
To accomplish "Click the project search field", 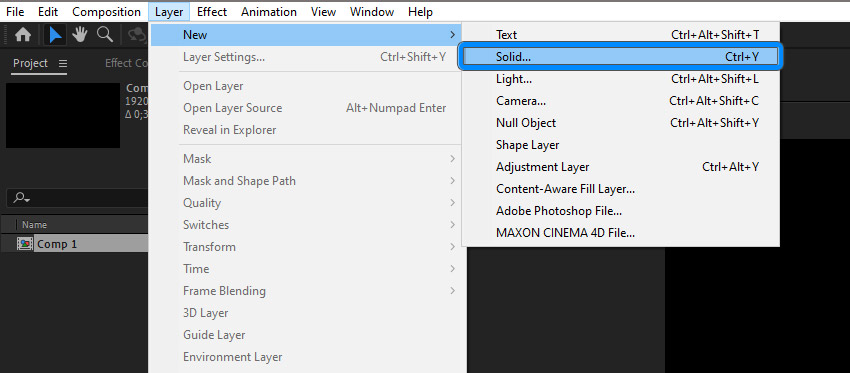I will click(77, 198).
